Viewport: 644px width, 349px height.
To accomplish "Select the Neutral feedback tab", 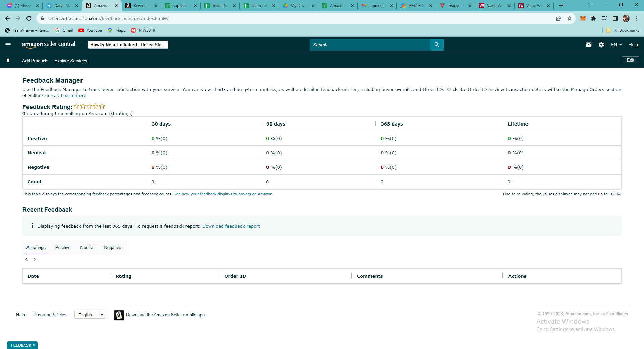I will (87, 248).
